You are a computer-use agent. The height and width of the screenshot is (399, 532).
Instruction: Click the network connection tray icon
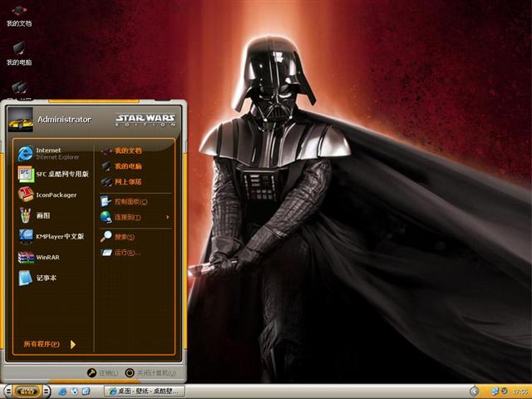[x=495, y=392]
